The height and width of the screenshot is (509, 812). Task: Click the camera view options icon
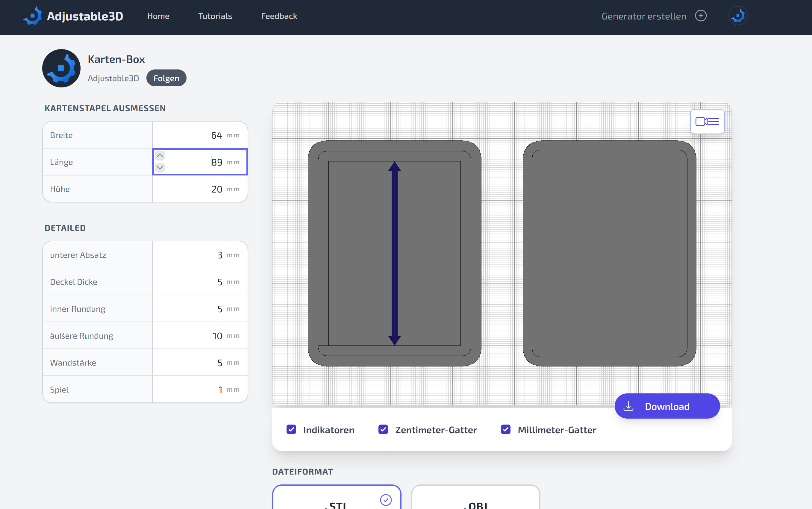click(x=707, y=122)
